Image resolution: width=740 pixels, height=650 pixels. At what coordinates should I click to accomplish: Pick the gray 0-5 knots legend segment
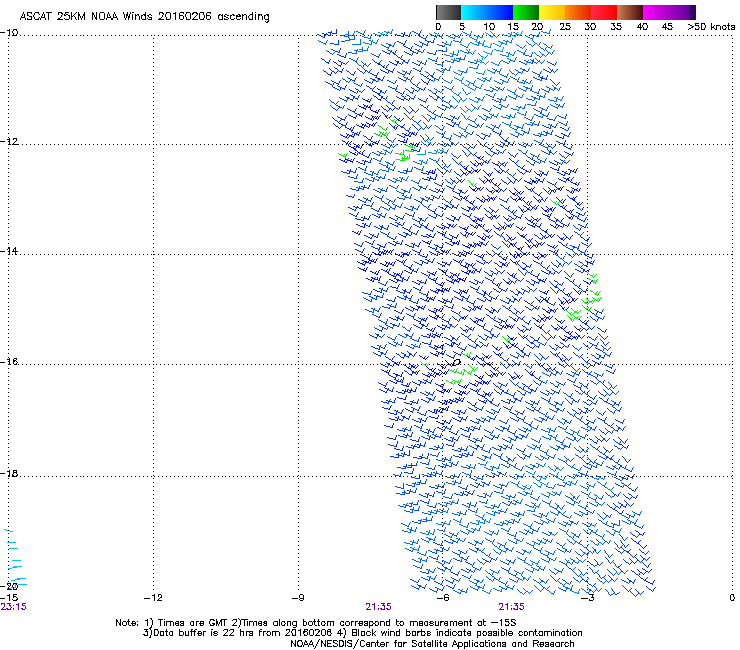point(448,12)
